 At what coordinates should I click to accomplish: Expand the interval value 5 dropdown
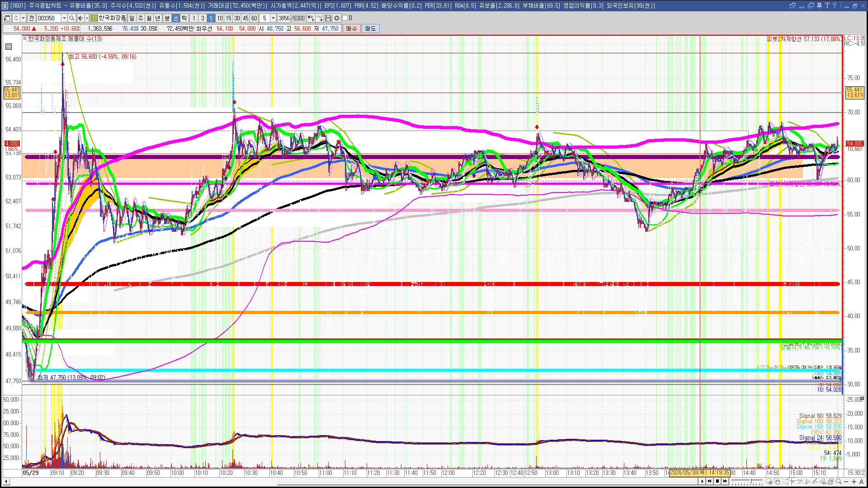pyautogui.click(x=273, y=18)
